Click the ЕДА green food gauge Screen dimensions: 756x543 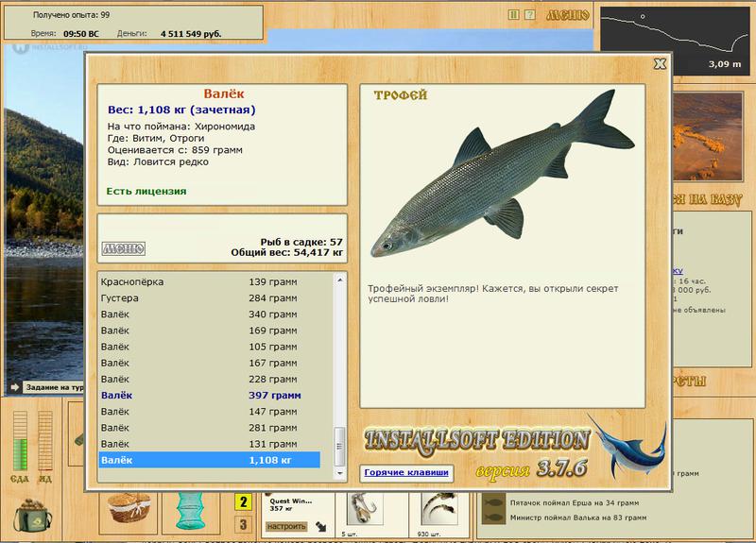20,441
